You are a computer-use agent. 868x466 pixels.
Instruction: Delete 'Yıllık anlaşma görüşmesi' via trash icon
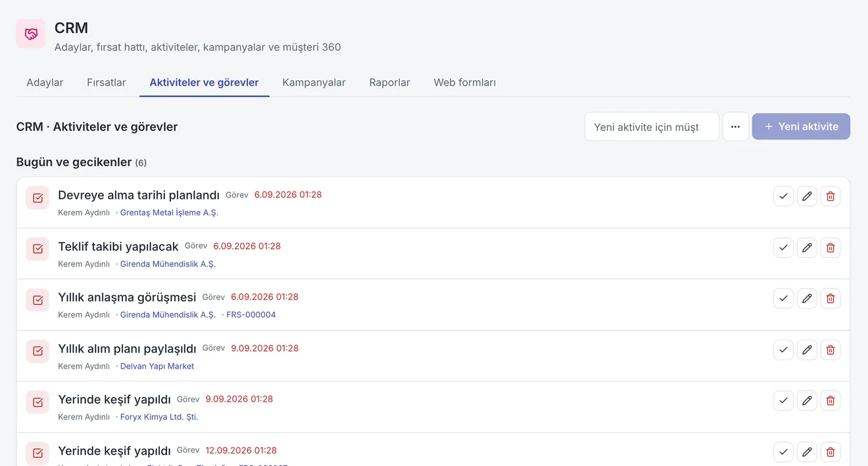tap(831, 298)
